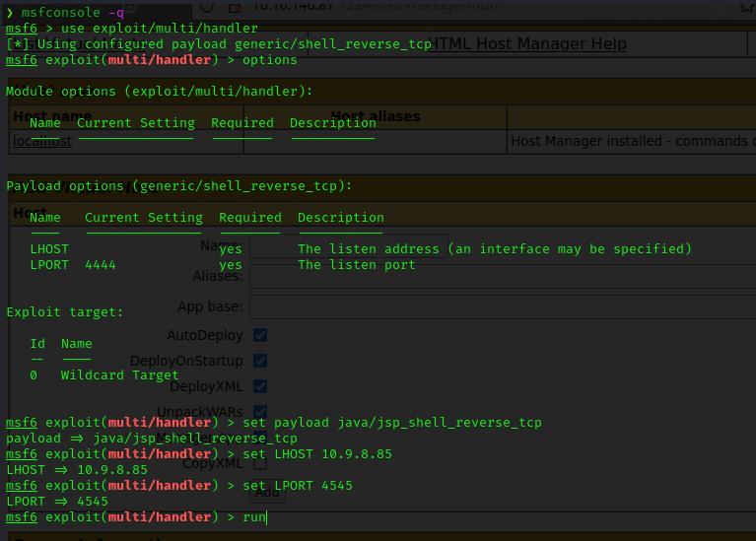The image size is (756, 541).
Task: Toggle the UnpackWARs checkbox
Action: pyautogui.click(x=260, y=411)
